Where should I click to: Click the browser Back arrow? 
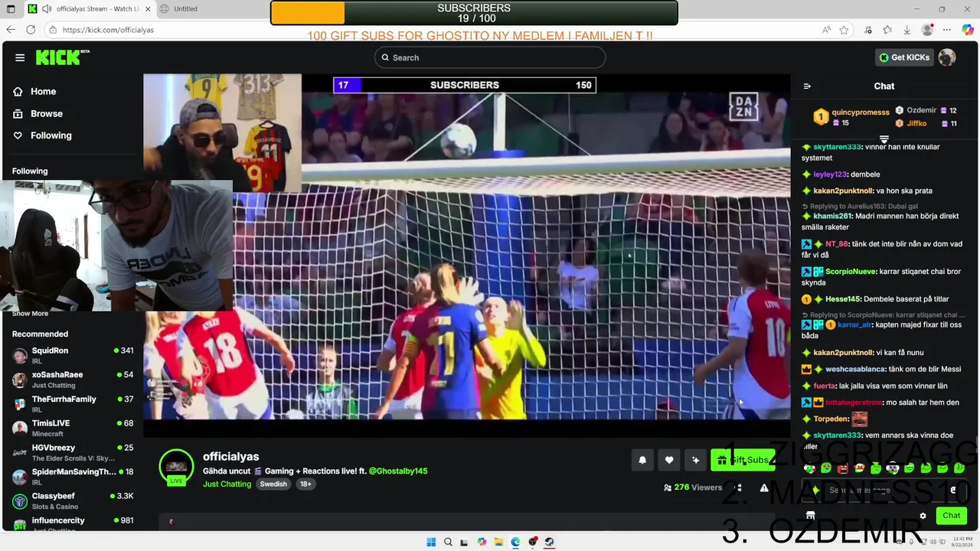click(x=11, y=30)
